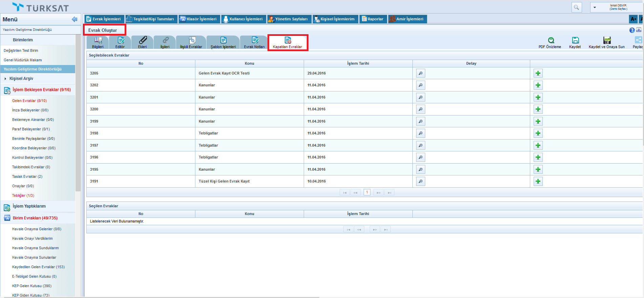View details of document 3198
Viewport: 644px width, 298px height.
click(x=421, y=133)
